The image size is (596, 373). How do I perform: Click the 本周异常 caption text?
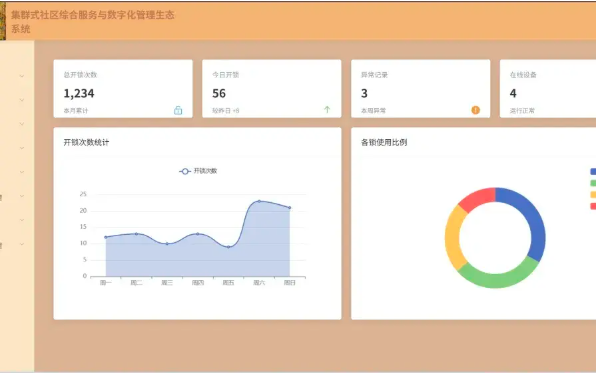373,111
